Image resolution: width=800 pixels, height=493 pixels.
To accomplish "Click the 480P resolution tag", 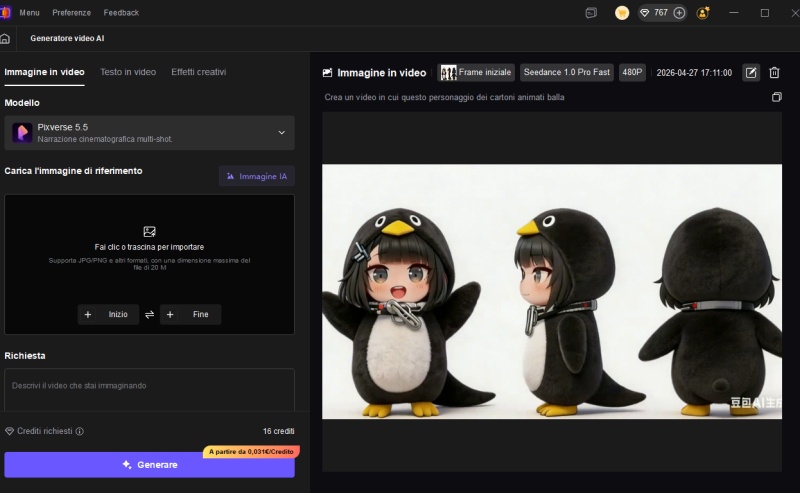I will [632, 72].
